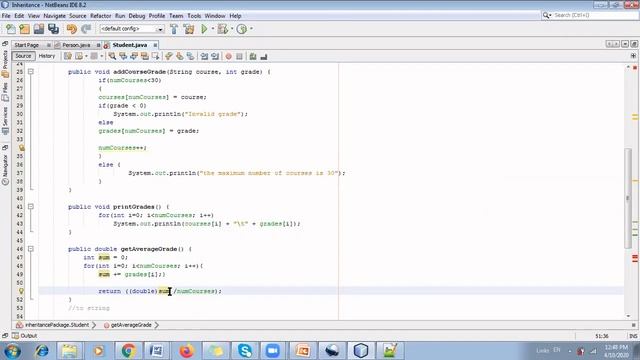The image size is (640, 360).
Task: Open the Refactor menu
Action: tap(100, 16)
